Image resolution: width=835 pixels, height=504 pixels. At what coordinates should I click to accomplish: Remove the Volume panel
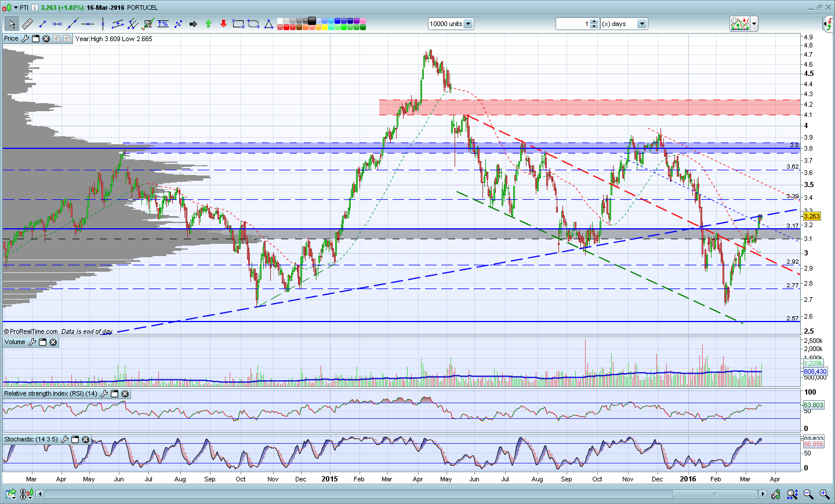pyautogui.click(x=53, y=342)
